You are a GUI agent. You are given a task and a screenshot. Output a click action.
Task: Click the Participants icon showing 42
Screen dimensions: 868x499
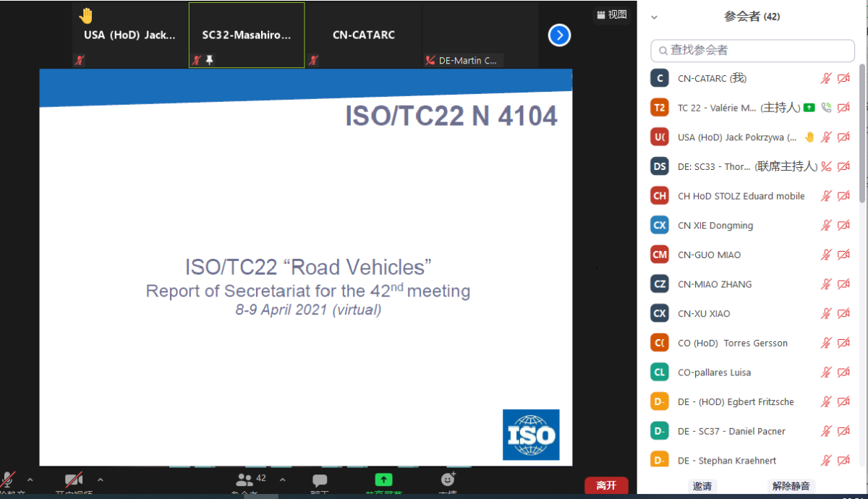click(245, 479)
